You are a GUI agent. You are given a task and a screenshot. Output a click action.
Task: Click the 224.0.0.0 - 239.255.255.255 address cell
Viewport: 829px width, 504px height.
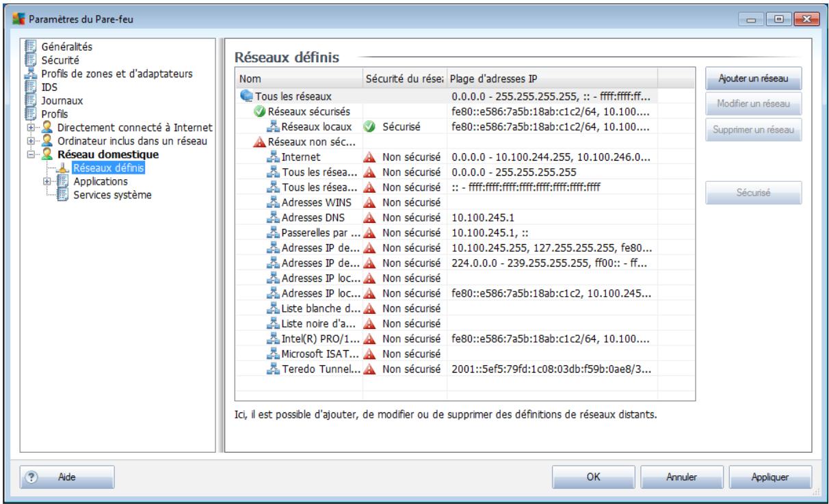[x=551, y=263]
